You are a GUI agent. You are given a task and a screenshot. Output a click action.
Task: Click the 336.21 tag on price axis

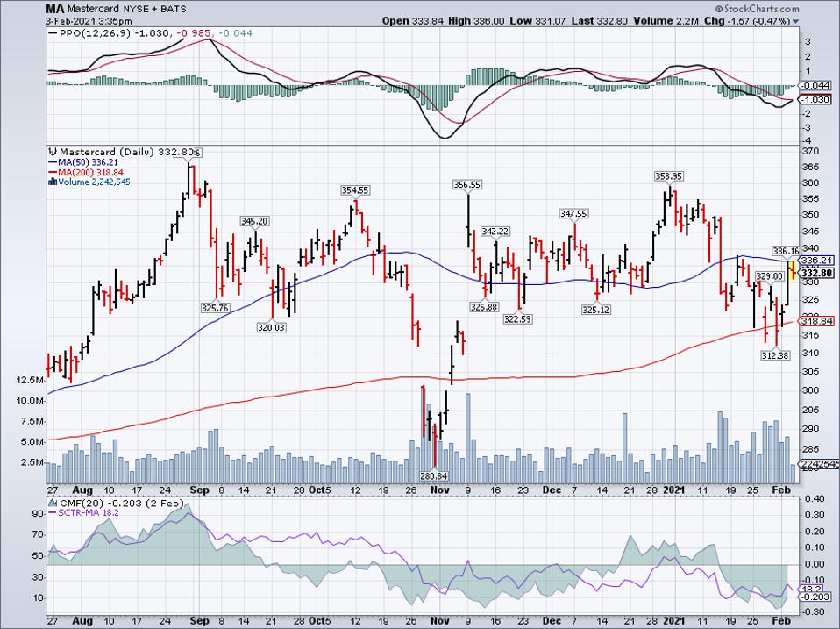point(816,261)
